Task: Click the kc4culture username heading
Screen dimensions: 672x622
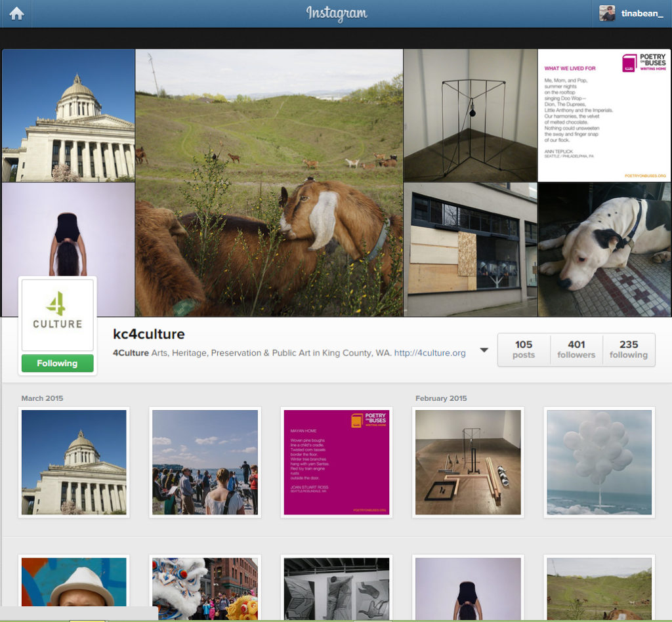Action: (x=149, y=334)
